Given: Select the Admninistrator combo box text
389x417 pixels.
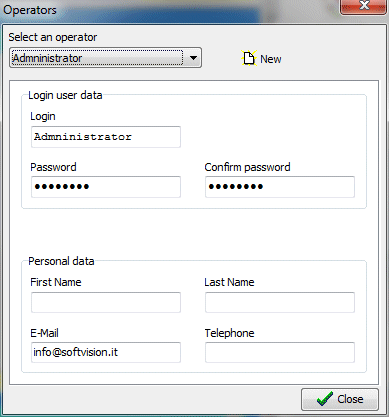Looking at the screenshot, I should [x=47, y=58].
